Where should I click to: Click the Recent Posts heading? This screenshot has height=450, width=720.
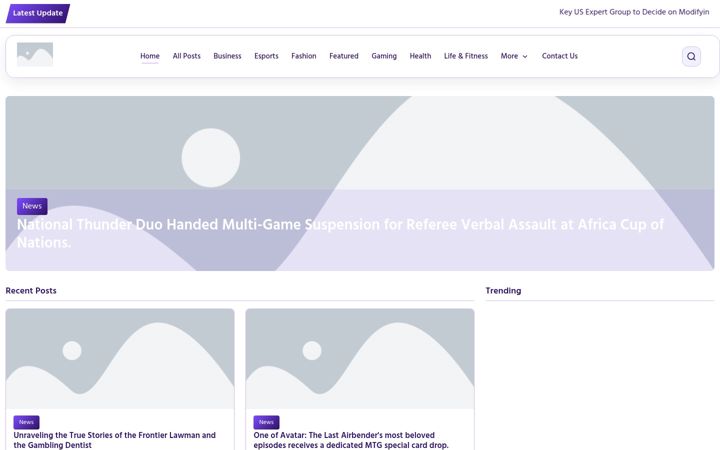pyautogui.click(x=31, y=291)
